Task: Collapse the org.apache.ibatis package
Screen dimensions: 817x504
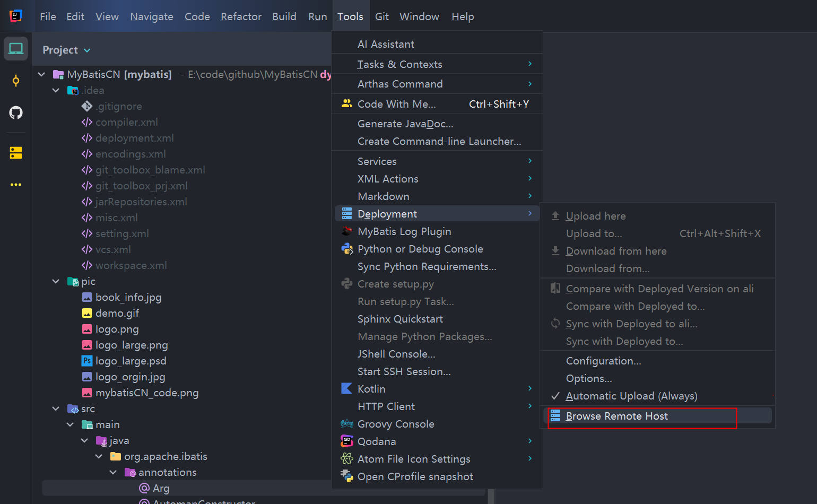Action: (x=99, y=456)
